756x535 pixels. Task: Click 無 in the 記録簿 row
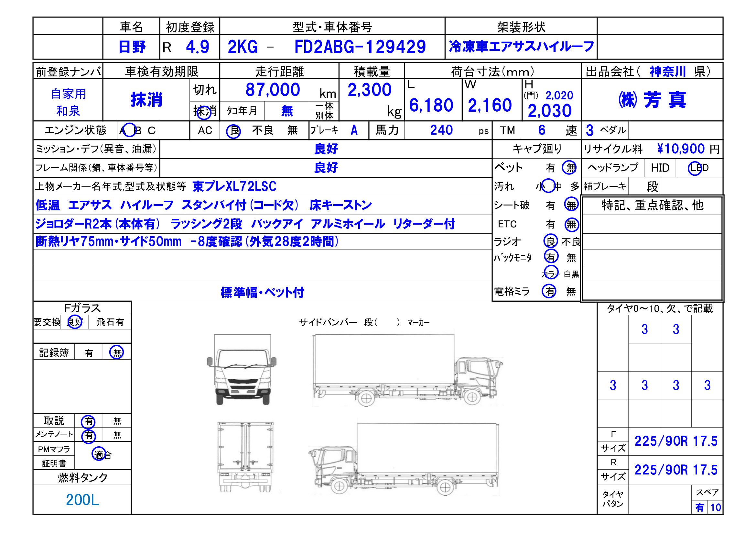point(116,352)
